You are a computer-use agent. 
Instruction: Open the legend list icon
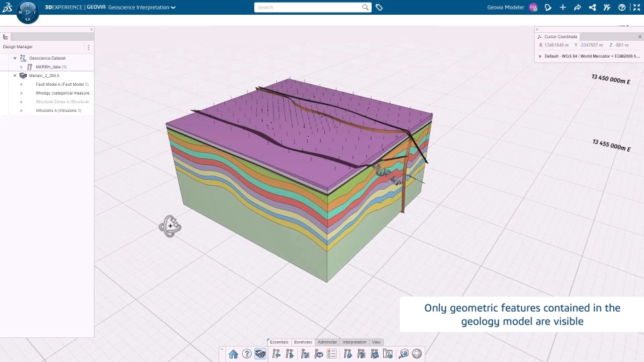[332, 354]
